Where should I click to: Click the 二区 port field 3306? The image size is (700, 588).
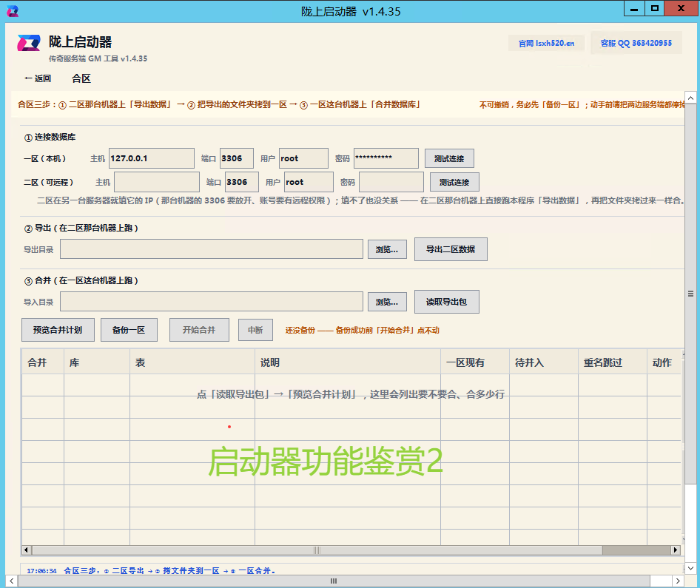(x=241, y=182)
